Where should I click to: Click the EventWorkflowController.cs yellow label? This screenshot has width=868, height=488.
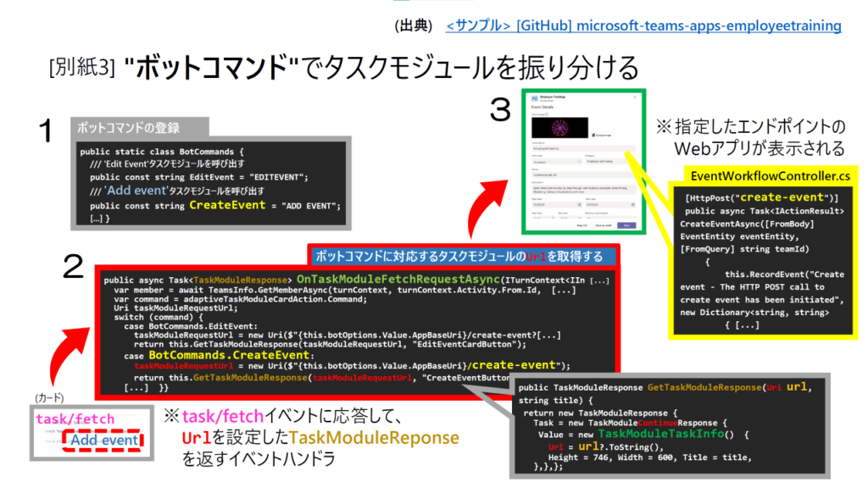[771, 175]
